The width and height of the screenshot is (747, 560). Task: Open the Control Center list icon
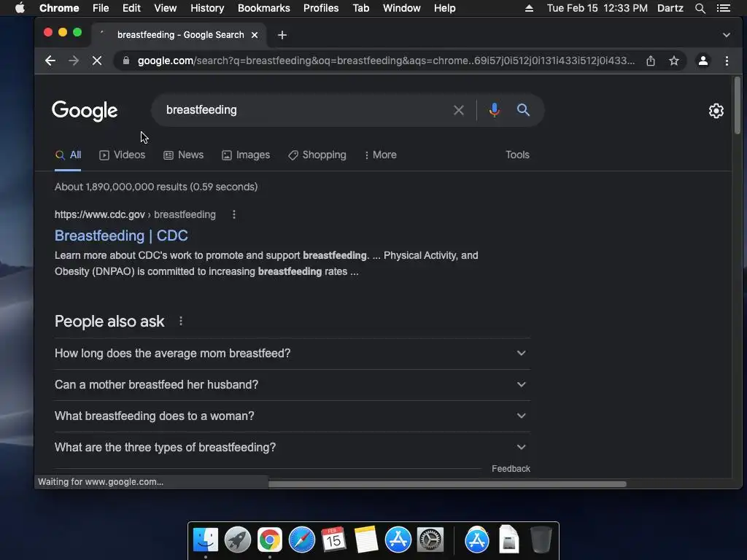coord(723,8)
